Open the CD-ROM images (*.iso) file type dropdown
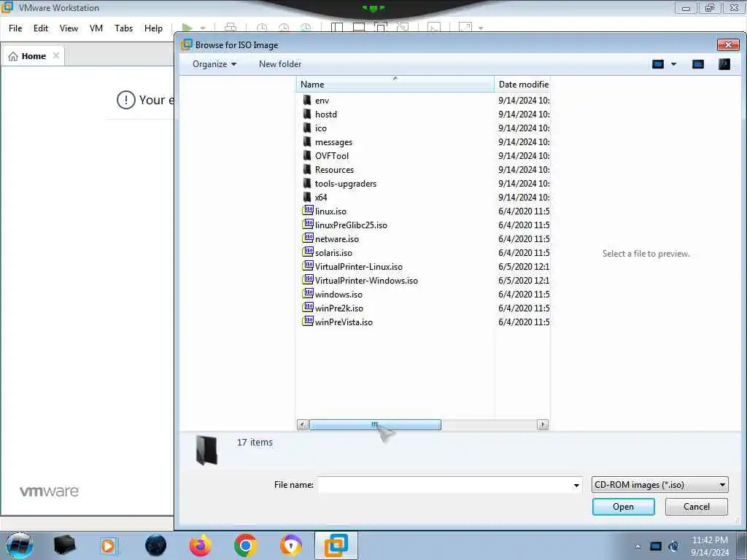 (x=659, y=485)
